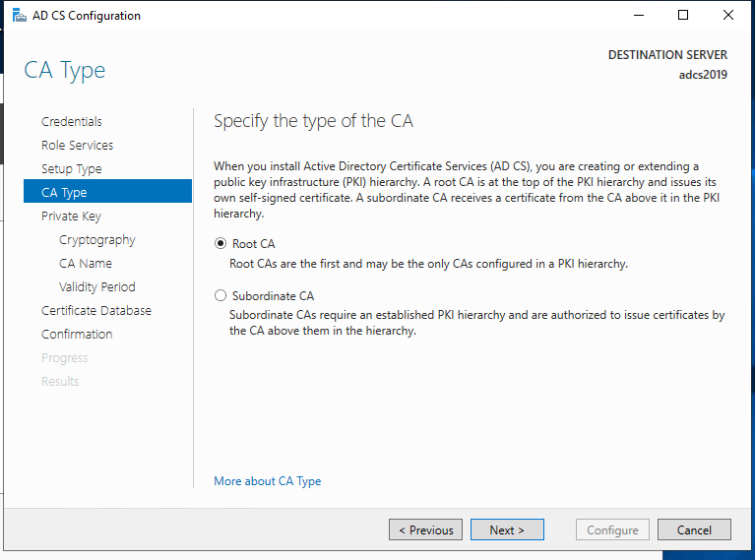Image resolution: width=755 pixels, height=560 pixels.
Task: Go to the Confirmation step
Action: pyautogui.click(x=77, y=335)
